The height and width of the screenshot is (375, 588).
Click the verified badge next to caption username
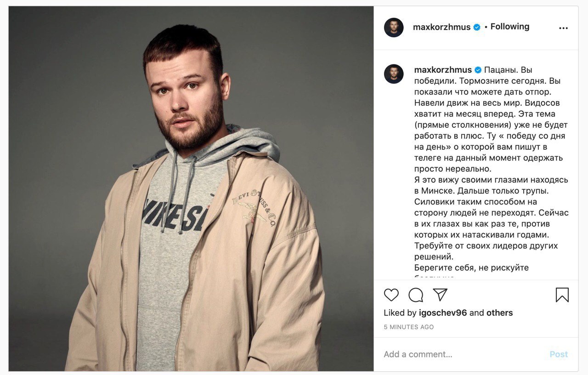tap(478, 70)
